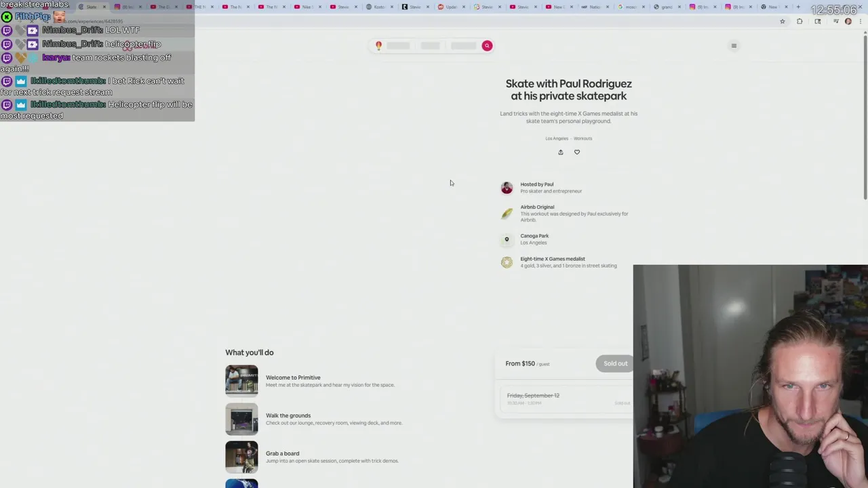
Task: Click the browser profile avatar
Action: (848, 22)
